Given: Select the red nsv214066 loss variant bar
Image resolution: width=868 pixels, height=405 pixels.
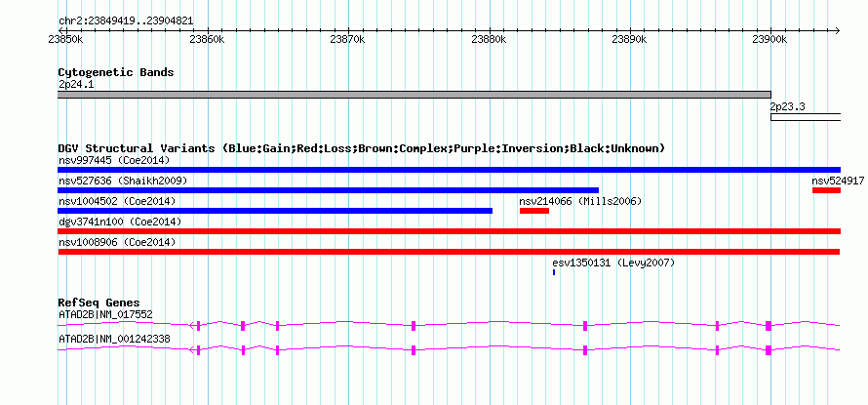Looking at the screenshot, I should [x=534, y=211].
